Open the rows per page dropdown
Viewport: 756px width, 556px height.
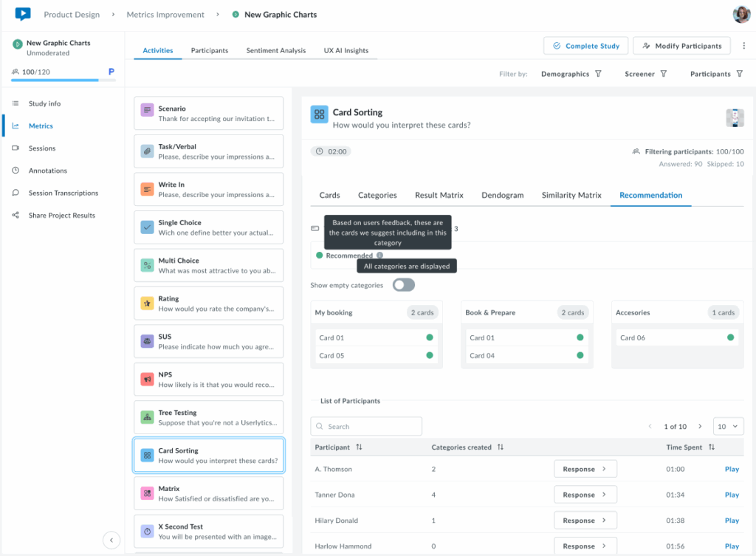pos(728,426)
